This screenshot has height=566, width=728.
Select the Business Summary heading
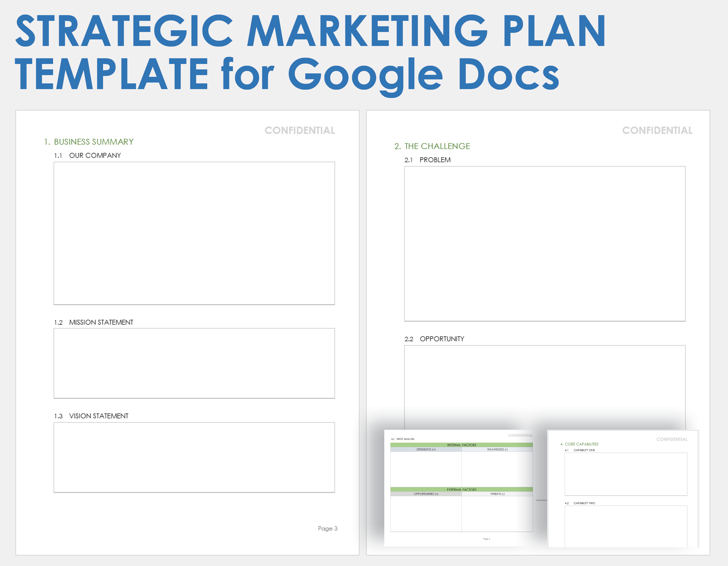[x=89, y=142]
